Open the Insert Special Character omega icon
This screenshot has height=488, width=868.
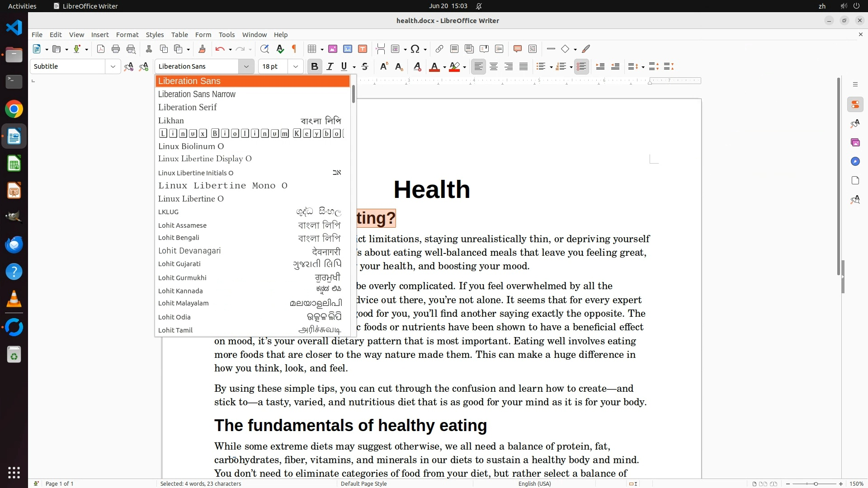(x=415, y=49)
